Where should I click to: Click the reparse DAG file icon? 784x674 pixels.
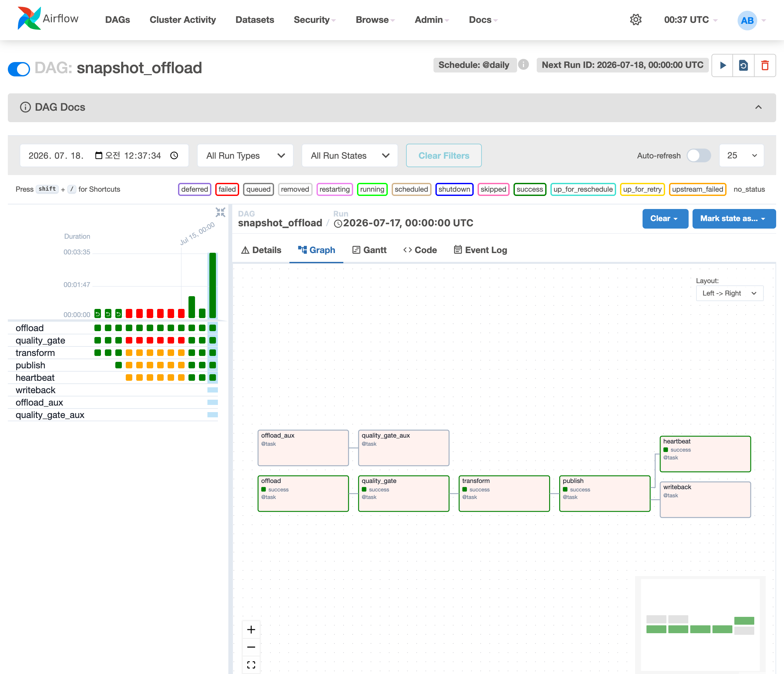pyautogui.click(x=743, y=65)
